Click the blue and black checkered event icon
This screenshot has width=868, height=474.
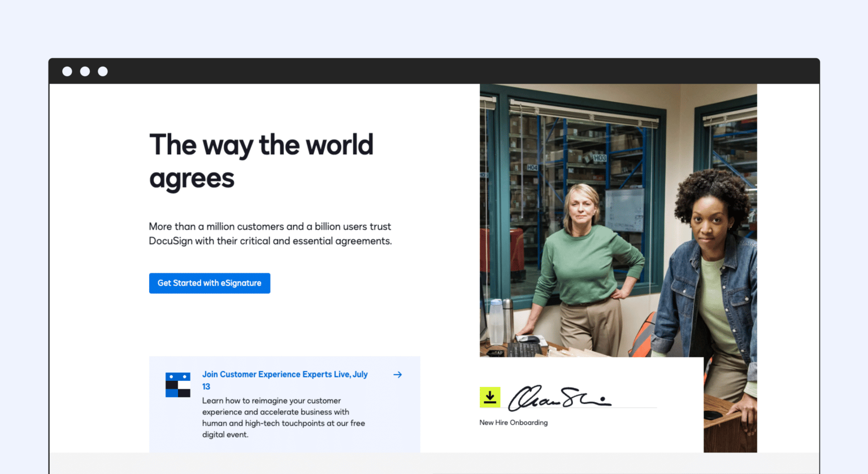click(177, 385)
